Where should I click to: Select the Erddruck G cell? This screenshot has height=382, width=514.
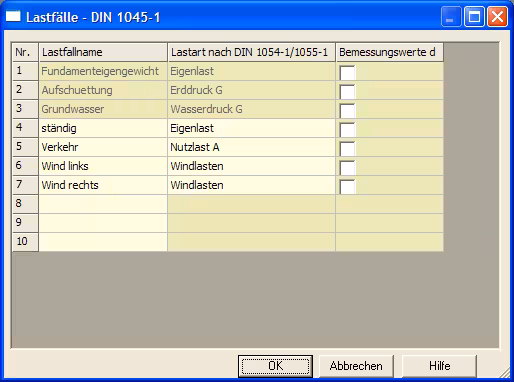click(252, 90)
